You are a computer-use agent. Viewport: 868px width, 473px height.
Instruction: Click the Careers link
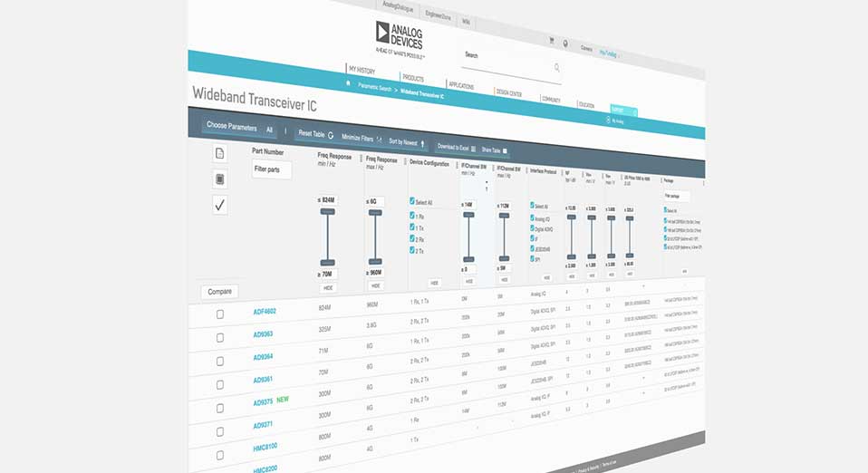[x=587, y=49]
